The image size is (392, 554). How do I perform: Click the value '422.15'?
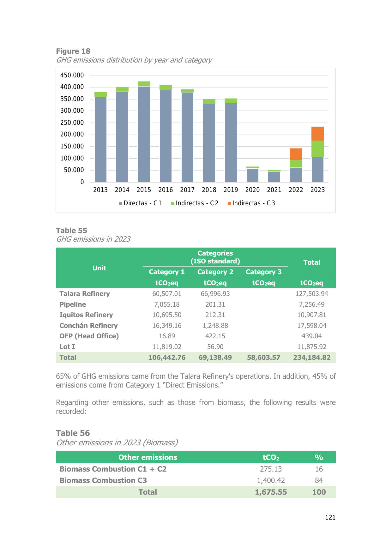pyautogui.click(x=215, y=336)
